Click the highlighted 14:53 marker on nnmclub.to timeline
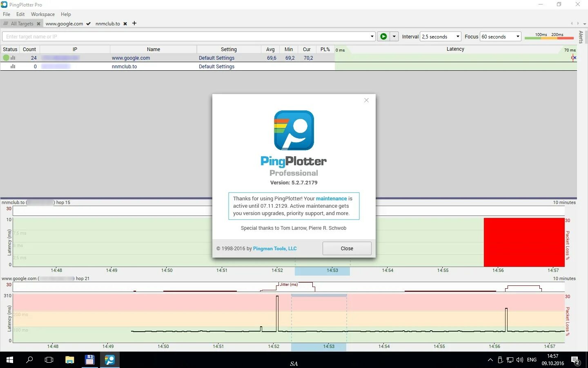 coord(322,271)
